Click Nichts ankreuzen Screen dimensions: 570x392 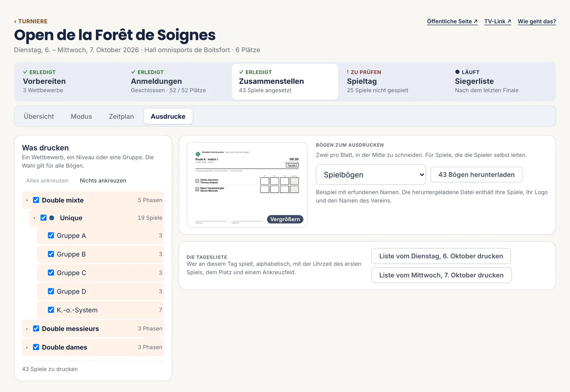click(103, 181)
